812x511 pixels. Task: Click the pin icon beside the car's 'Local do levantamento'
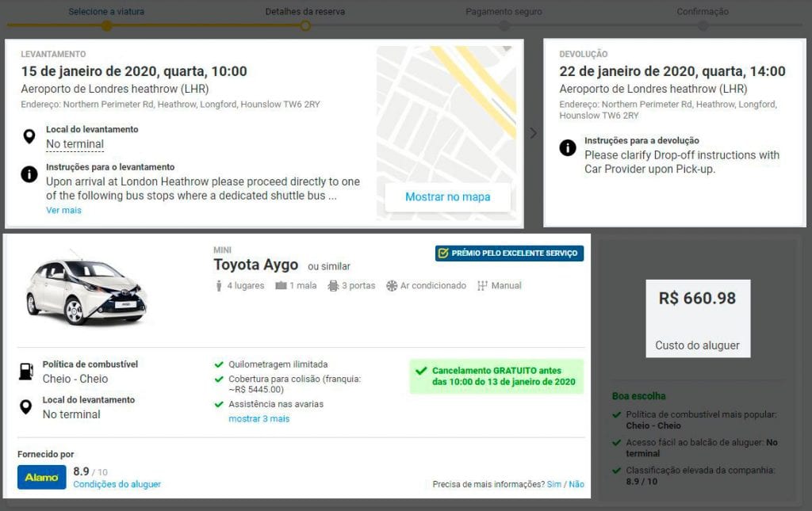25,407
